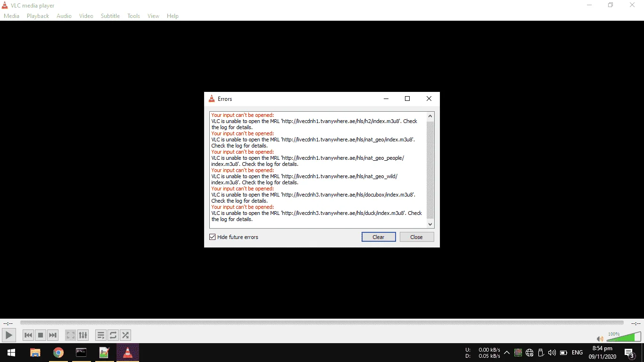Adjust the 100% volume slider
Viewport: 644px width, 362px height.
point(624,336)
